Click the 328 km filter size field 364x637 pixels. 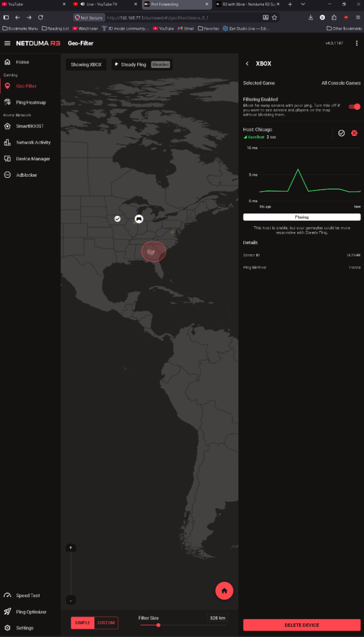pyautogui.click(x=218, y=618)
